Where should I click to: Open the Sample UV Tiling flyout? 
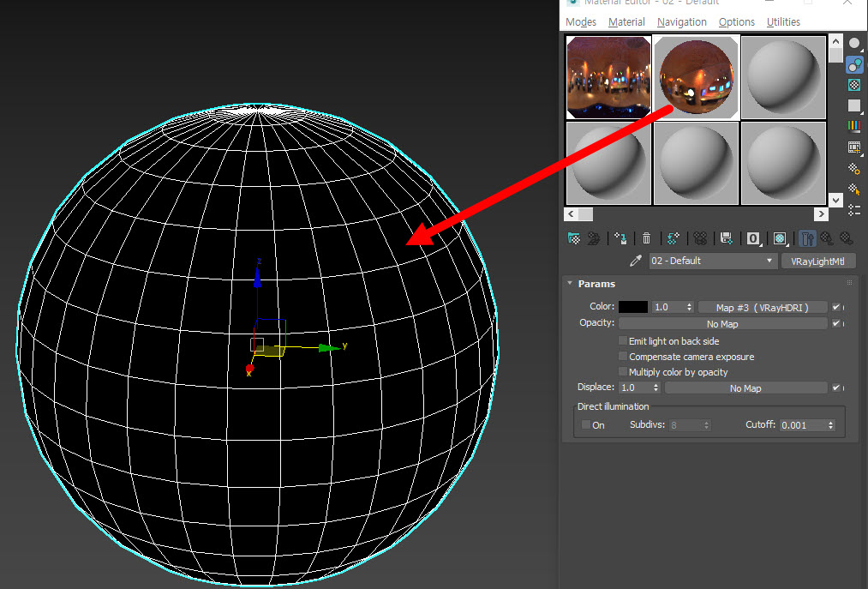click(x=854, y=105)
